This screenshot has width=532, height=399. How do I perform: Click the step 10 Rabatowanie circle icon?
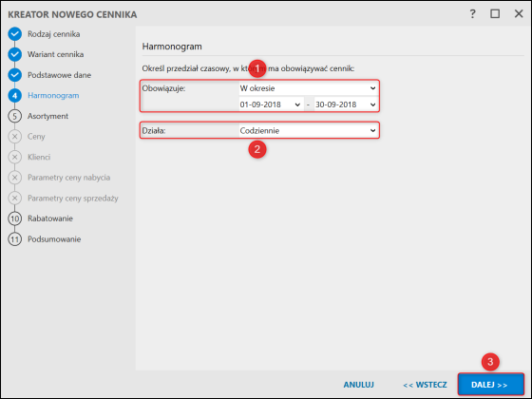pyautogui.click(x=15, y=218)
